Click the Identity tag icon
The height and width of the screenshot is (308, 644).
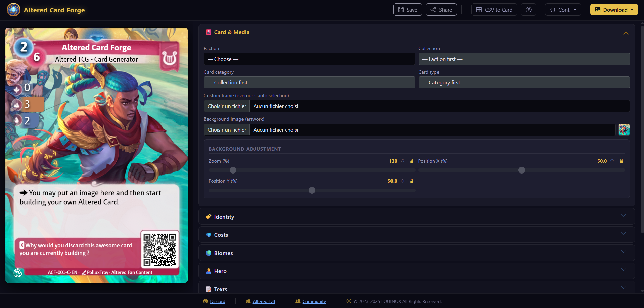tap(209, 217)
